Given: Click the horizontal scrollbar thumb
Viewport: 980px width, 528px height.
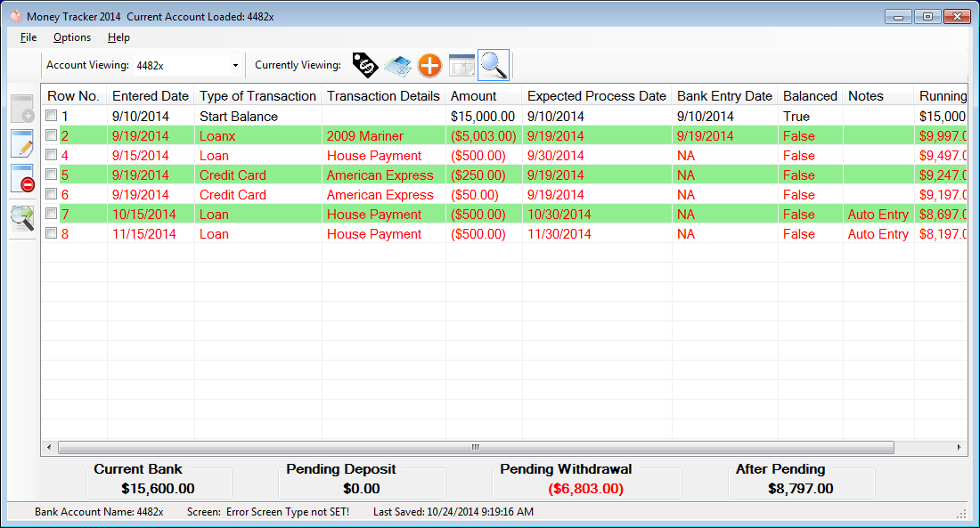Looking at the screenshot, I should point(476,447).
